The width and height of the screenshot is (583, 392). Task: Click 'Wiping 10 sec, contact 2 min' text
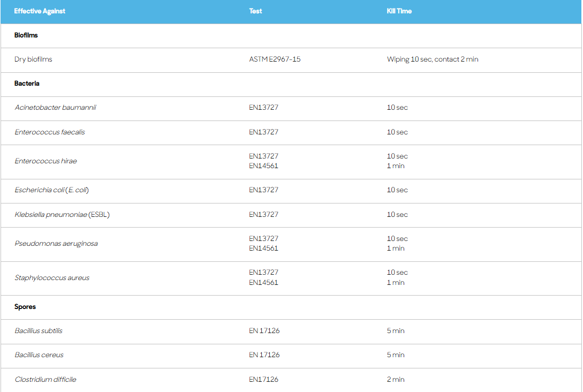pyautogui.click(x=432, y=59)
